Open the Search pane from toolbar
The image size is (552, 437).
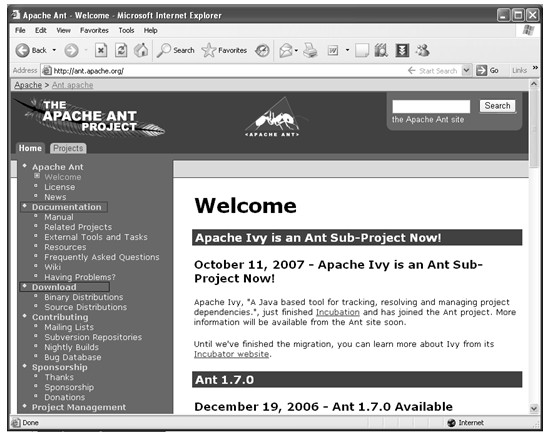click(175, 50)
